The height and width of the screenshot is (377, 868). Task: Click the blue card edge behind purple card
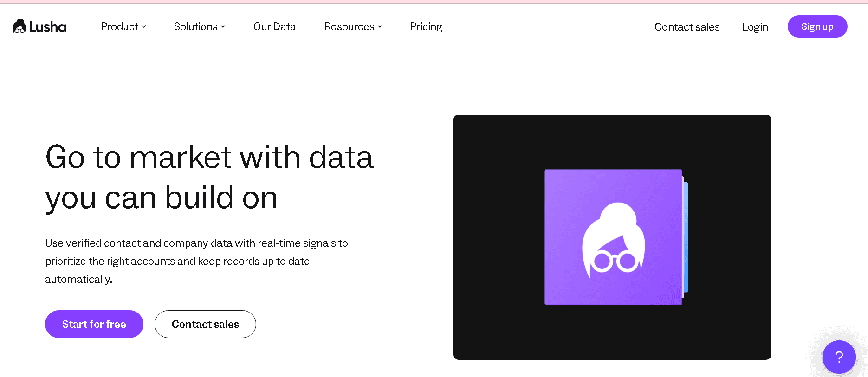tap(686, 237)
